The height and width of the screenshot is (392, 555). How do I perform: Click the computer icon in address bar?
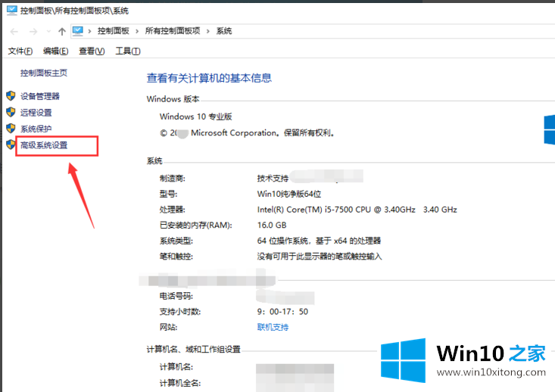(x=77, y=31)
